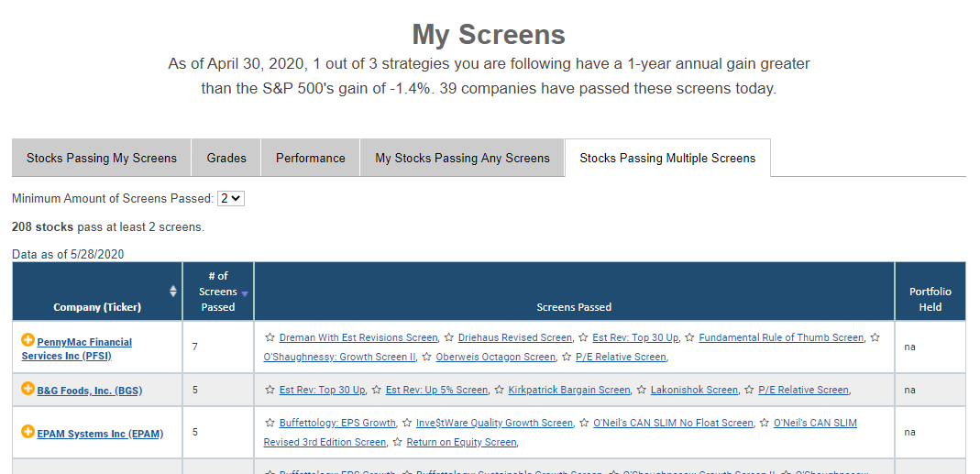Star Est Rev: Top 30 Up in PennyMac row

click(582, 337)
